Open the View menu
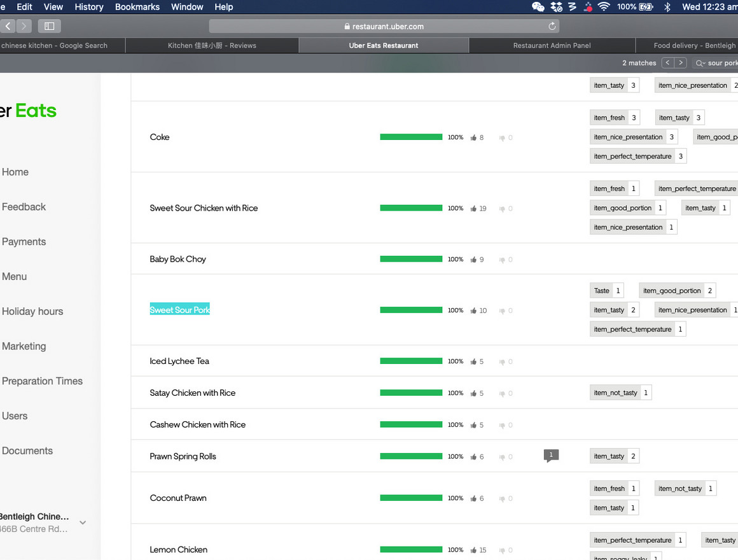Screen dimensions: 738x560 pyautogui.click(x=53, y=6)
